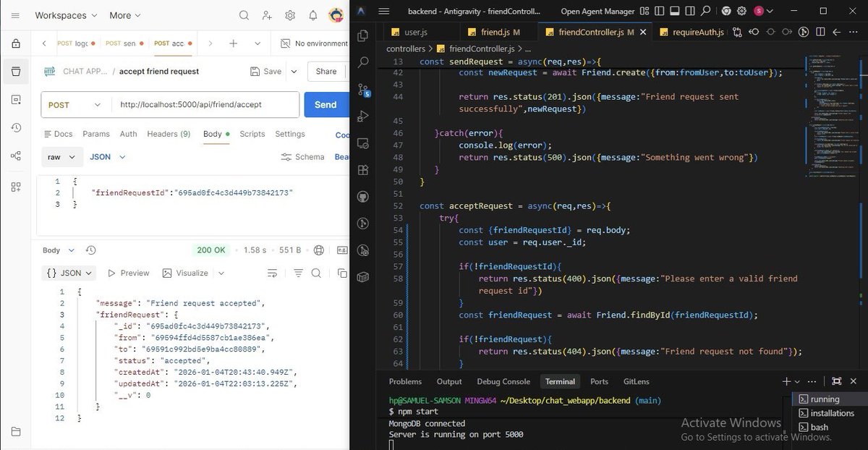Open the raw body type dropdown

pyautogui.click(x=61, y=157)
